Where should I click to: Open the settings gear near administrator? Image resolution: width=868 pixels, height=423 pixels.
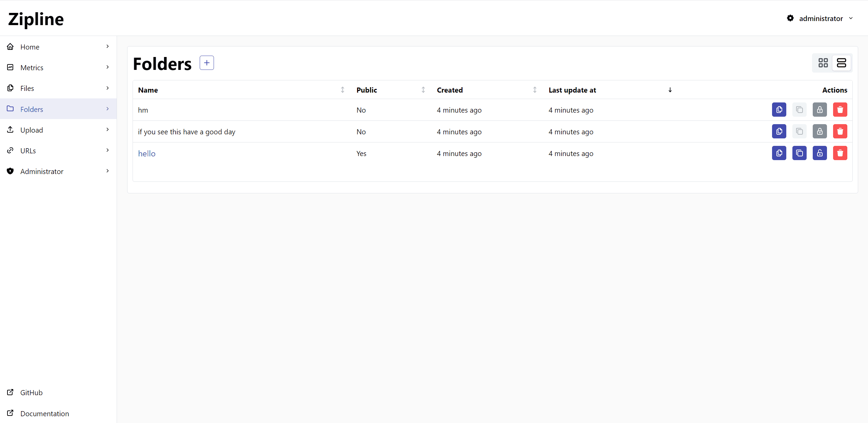(x=790, y=18)
